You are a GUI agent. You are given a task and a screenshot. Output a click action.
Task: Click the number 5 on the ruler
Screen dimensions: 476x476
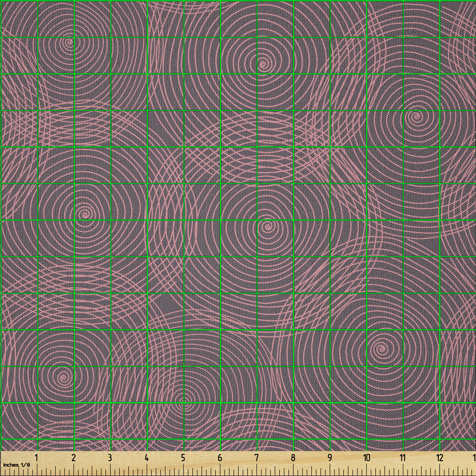pos(183,458)
